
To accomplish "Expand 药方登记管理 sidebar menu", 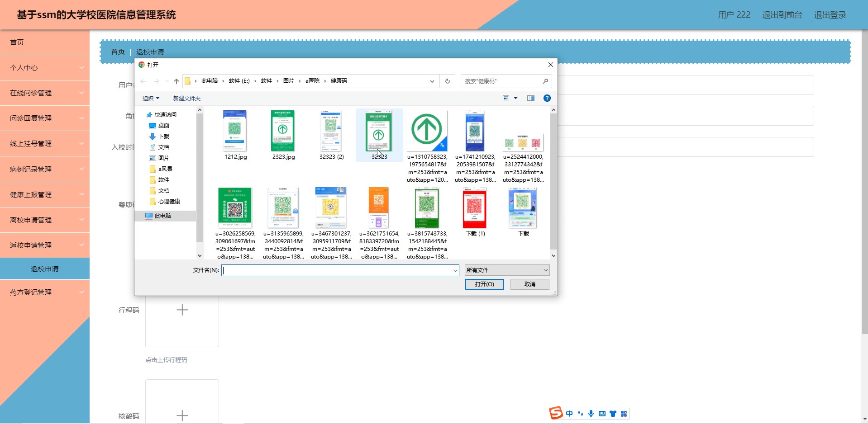I will point(45,292).
